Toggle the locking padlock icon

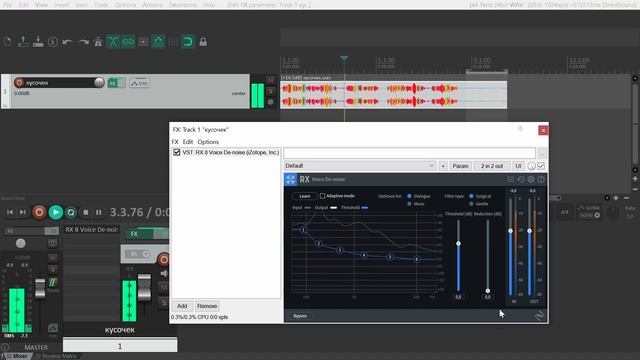[203, 42]
